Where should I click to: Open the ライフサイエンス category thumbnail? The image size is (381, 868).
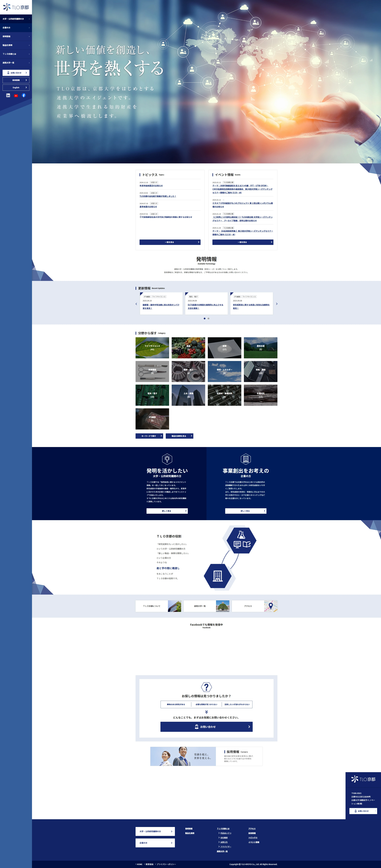pyautogui.click(x=152, y=348)
